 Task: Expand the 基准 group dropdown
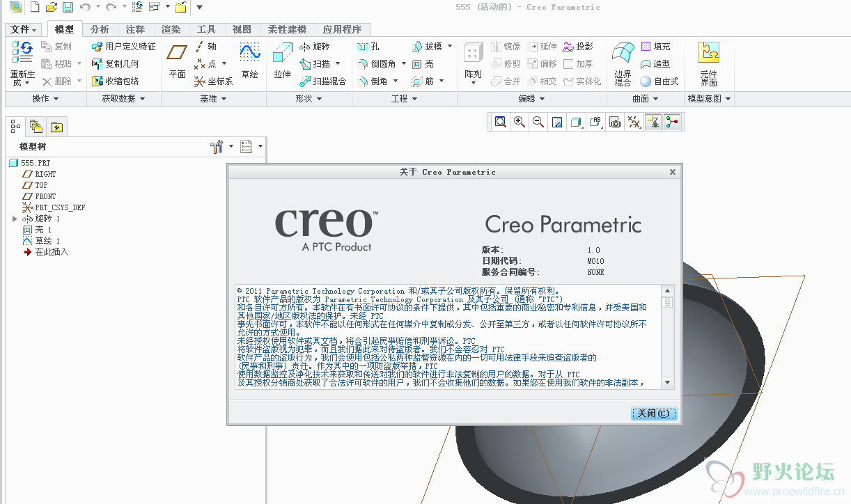(213, 99)
